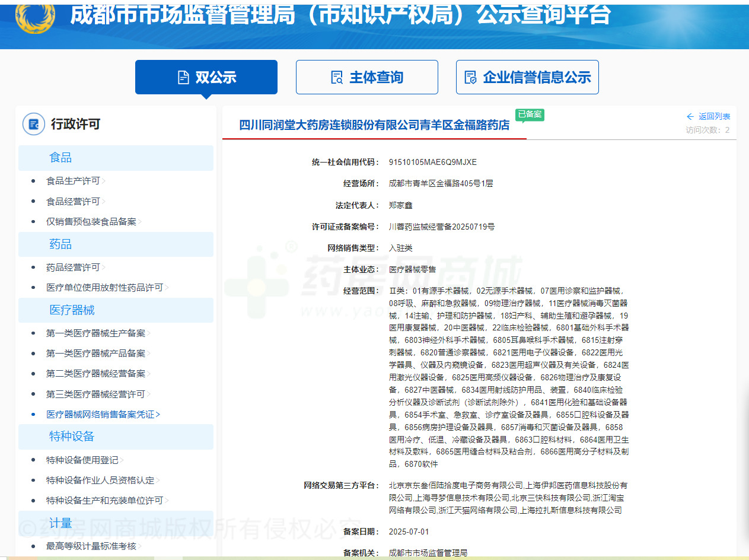Click the green 已备案 status badge

[530, 114]
